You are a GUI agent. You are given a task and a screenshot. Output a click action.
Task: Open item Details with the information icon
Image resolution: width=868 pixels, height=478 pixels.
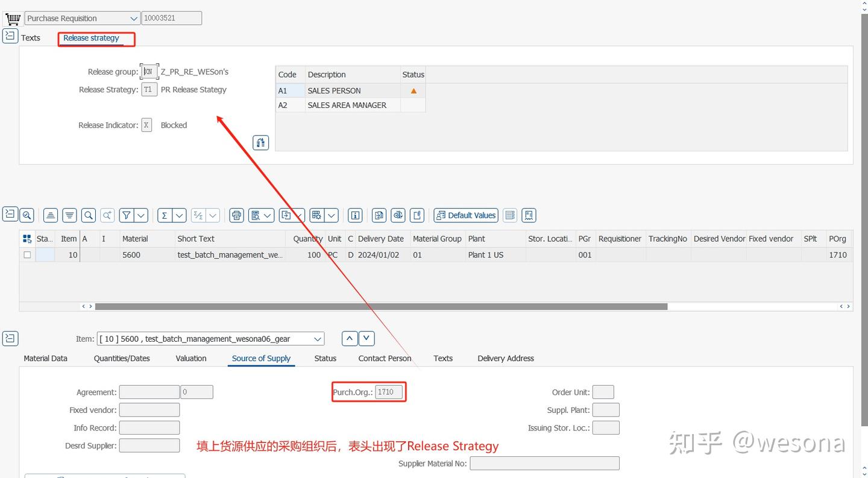tap(354, 215)
